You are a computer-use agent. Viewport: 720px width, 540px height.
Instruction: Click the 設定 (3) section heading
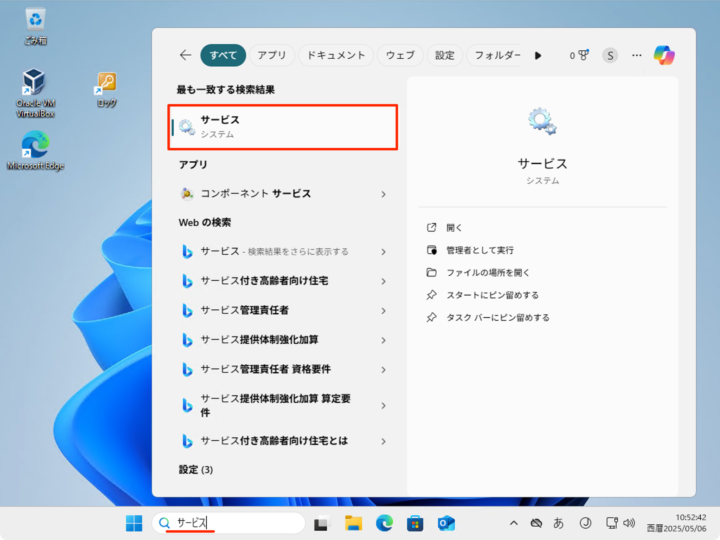pos(196,470)
